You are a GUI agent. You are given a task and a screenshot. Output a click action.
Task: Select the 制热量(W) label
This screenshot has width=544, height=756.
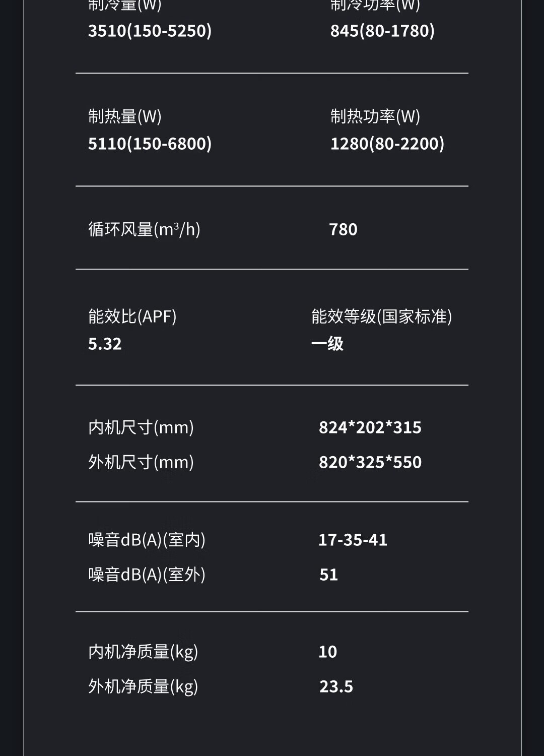(125, 116)
